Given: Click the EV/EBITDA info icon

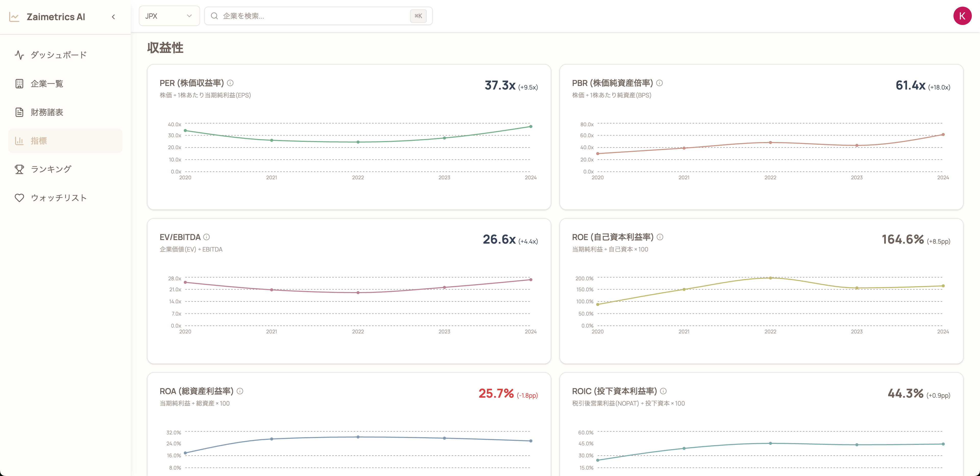Looking at the screenshot, I should (206, 237).
